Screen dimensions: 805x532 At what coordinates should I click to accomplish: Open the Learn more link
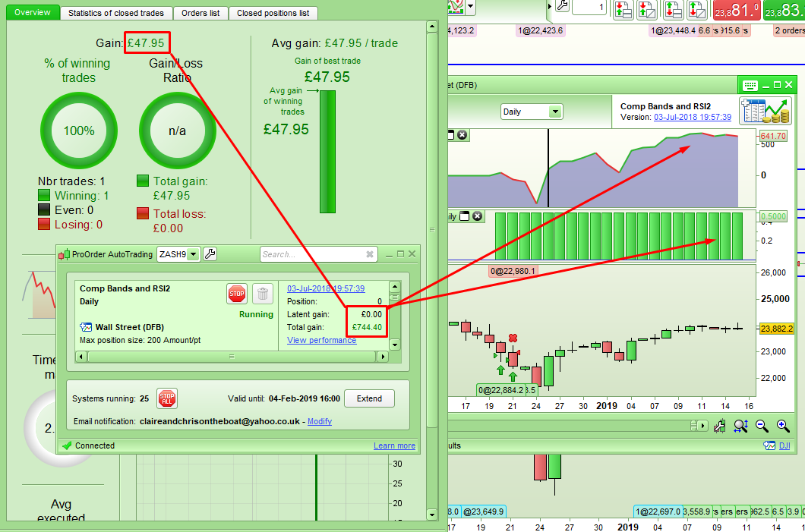point(394,445)
